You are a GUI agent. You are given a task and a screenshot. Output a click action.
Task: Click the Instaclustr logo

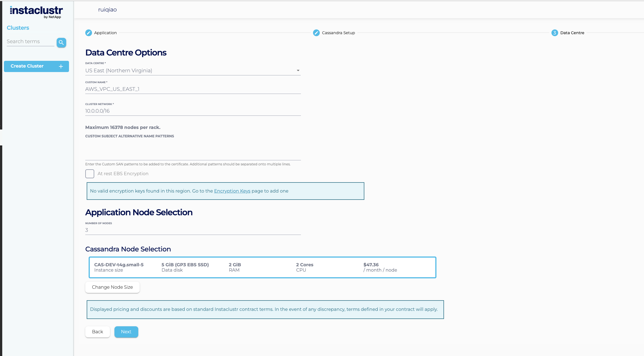[36, 12]
